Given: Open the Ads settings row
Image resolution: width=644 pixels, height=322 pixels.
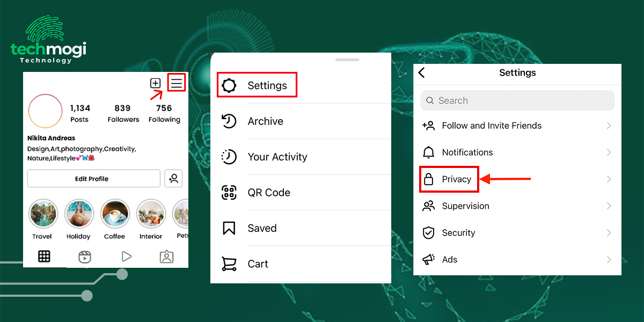Looking at the screenshot, I should coord(517,260).
